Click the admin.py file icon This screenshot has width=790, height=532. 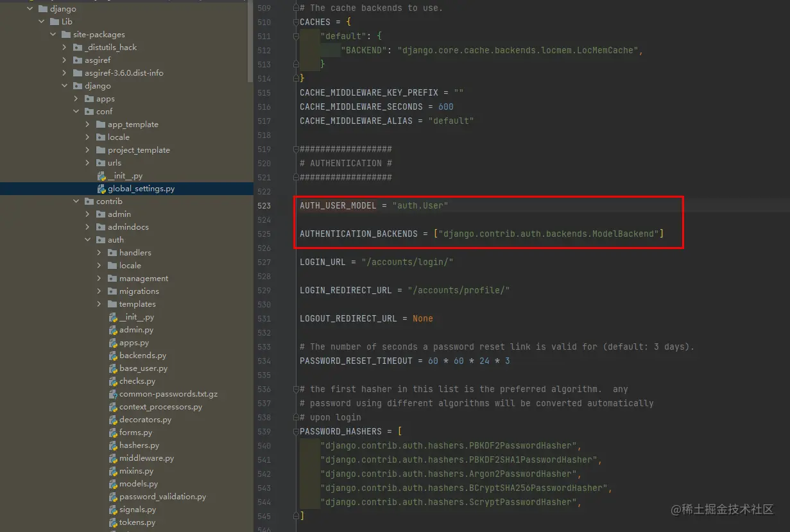tap(113, 330)
